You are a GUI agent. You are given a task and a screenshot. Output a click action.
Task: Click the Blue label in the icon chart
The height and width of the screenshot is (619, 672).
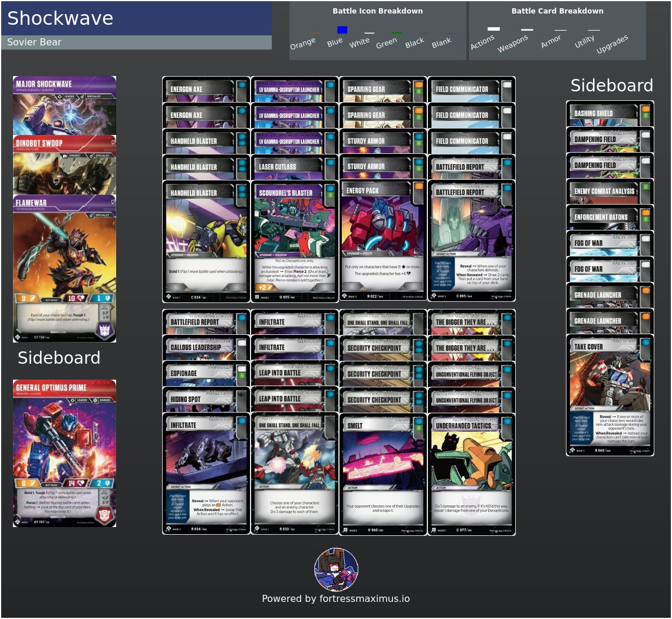[335, 42]
